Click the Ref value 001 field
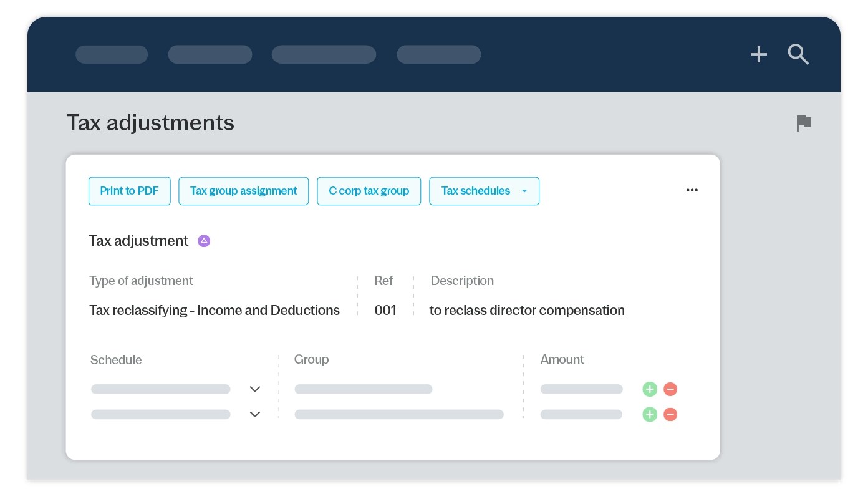Viewport: 868px width, 489px height. coord(385,310)
